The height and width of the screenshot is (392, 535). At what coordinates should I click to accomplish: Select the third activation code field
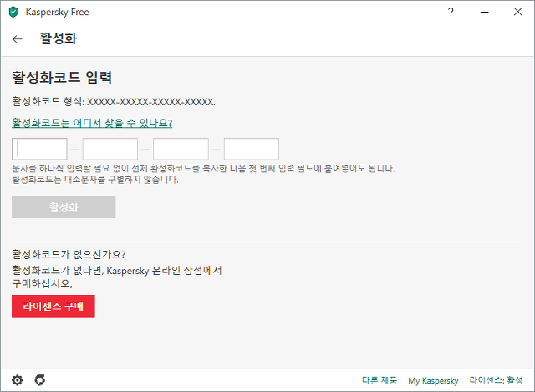point(181,149)
